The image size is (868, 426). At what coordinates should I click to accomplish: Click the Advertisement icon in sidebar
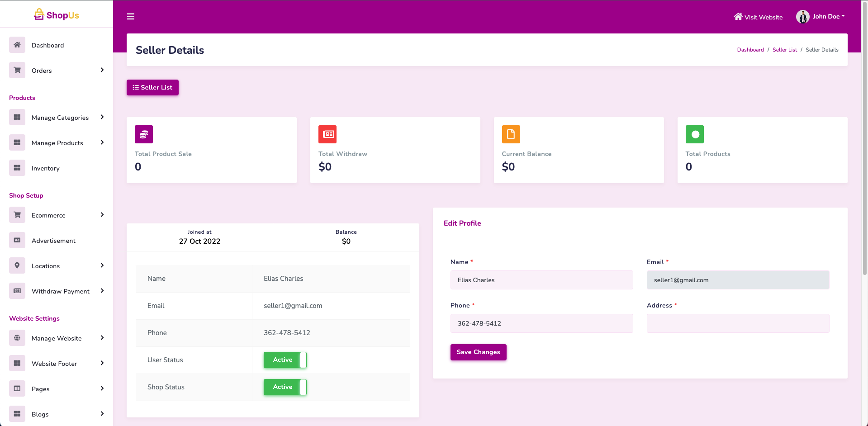(x=17, y=240)
